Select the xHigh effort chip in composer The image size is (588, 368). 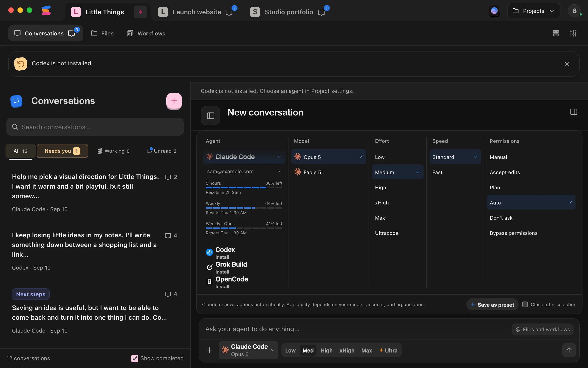[347, 350]
